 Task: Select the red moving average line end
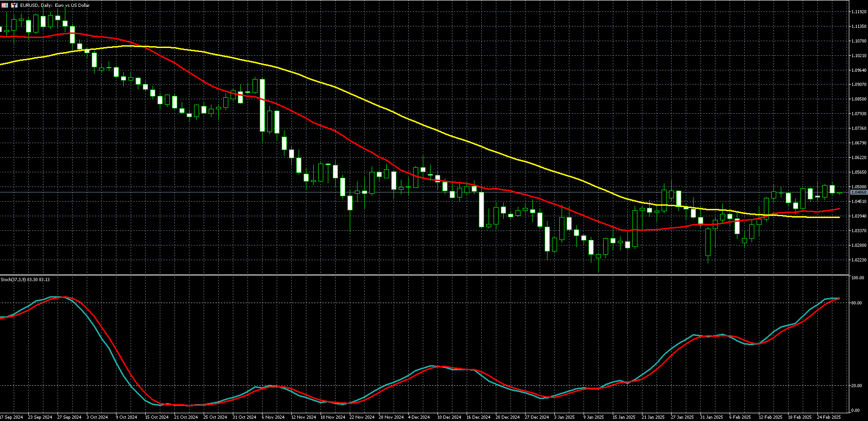(839, 209)
